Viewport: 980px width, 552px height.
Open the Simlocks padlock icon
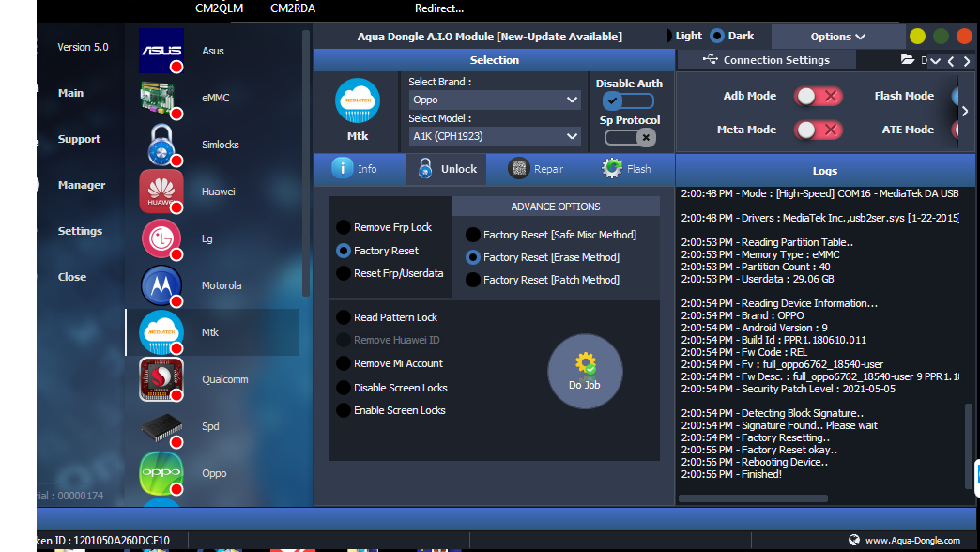click(161, 145)
